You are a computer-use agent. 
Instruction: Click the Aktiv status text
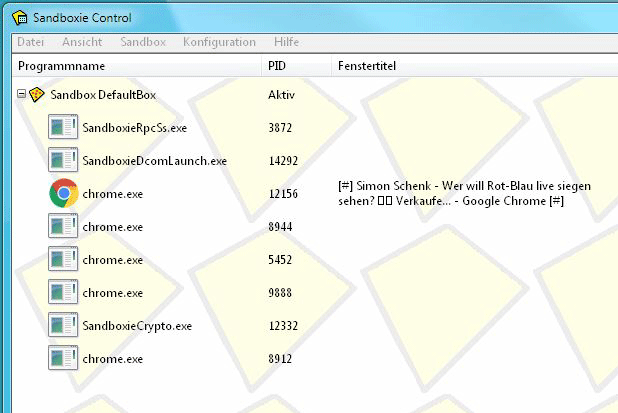click(281, 95)
